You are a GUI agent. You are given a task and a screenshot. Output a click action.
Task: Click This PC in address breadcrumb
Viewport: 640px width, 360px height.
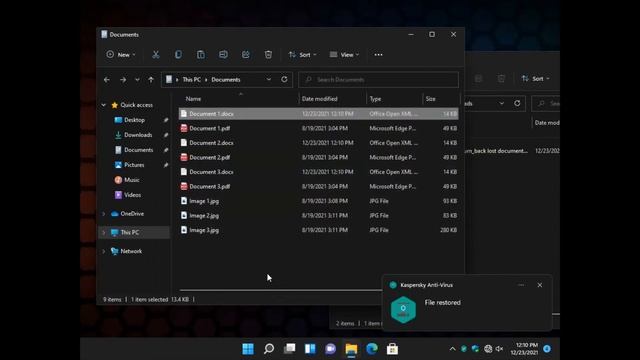[x=191, y=80]
